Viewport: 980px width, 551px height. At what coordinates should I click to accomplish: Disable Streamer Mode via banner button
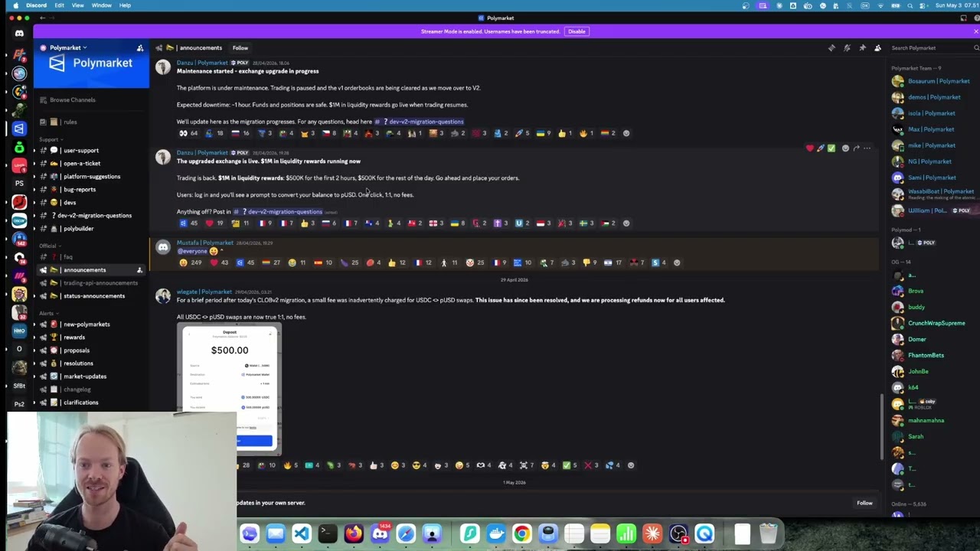click(577, 31)
